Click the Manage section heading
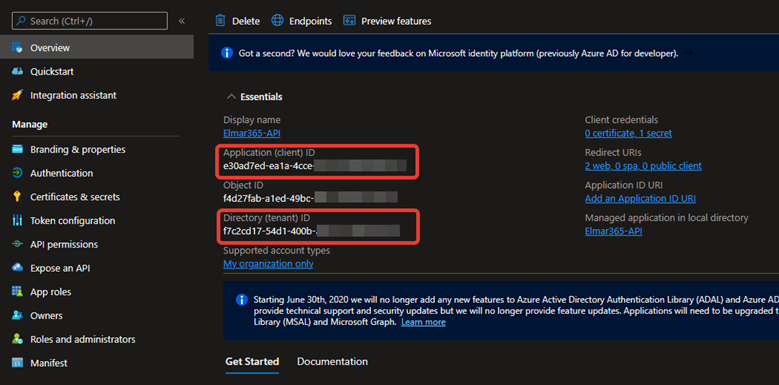The width and height of the screenshot is (779, 385). [x=30, y=124]
